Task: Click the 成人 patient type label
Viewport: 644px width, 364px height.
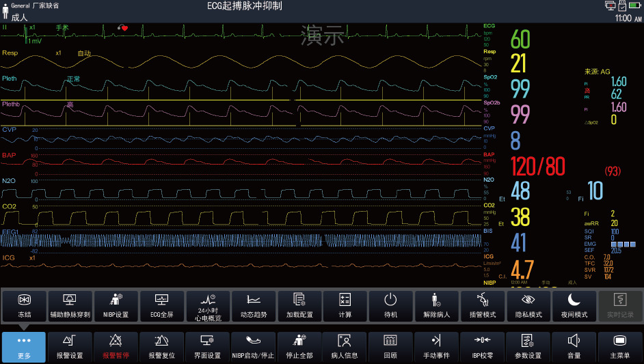Action: click(x=19, y=17)
